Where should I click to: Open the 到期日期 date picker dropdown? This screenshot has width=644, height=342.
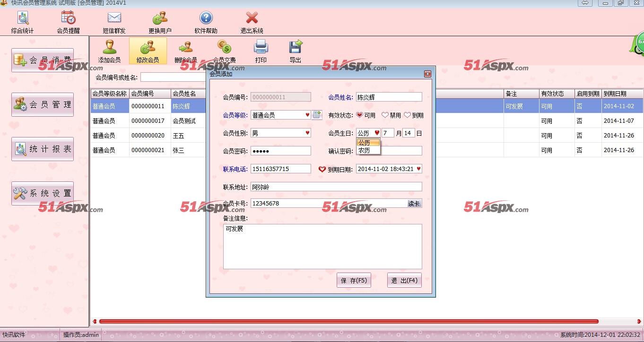pyautogui.click(x=418, y=169)
